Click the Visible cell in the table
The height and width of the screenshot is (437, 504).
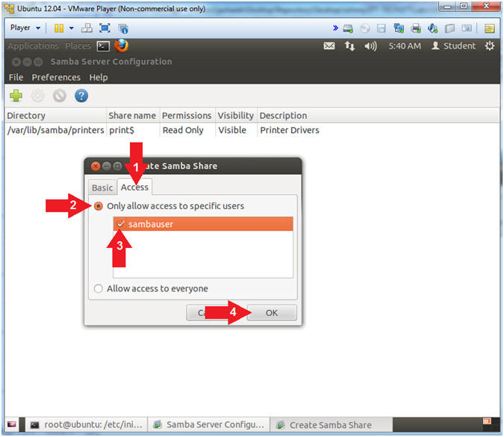pyautogui.click(x=232, y=130)
